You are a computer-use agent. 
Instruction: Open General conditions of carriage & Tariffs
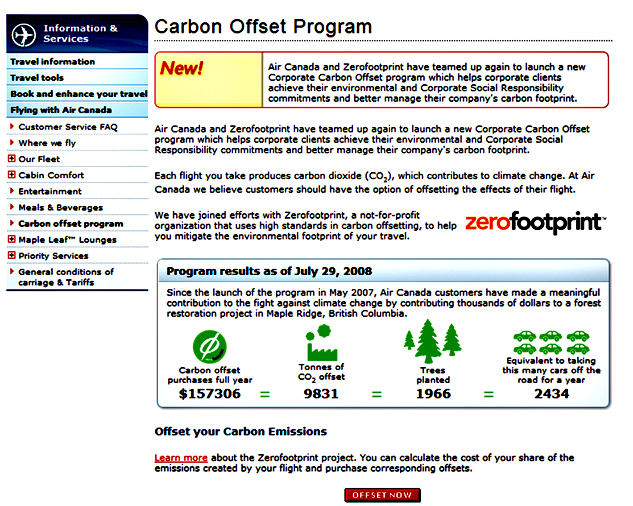point(66,277)
